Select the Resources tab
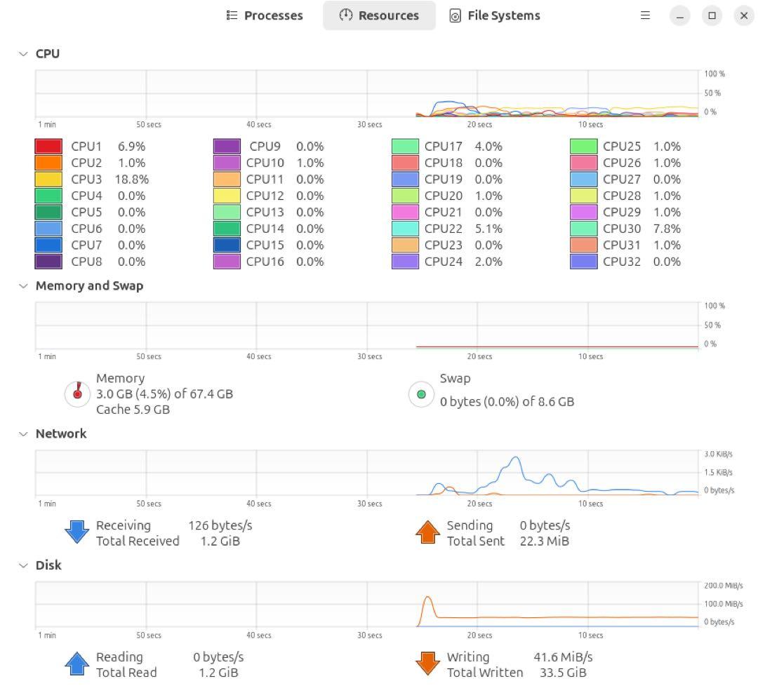The image size is (758, 700). [x=379, y=15]
